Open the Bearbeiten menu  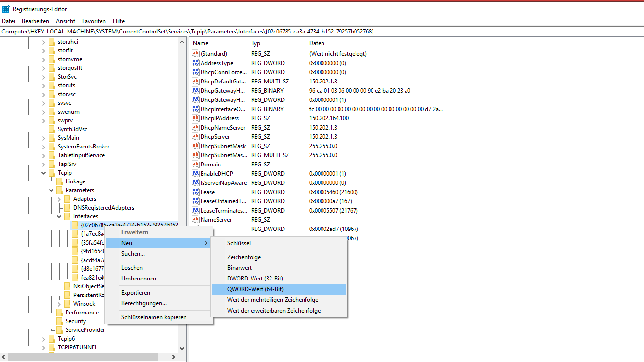point(35,21)
